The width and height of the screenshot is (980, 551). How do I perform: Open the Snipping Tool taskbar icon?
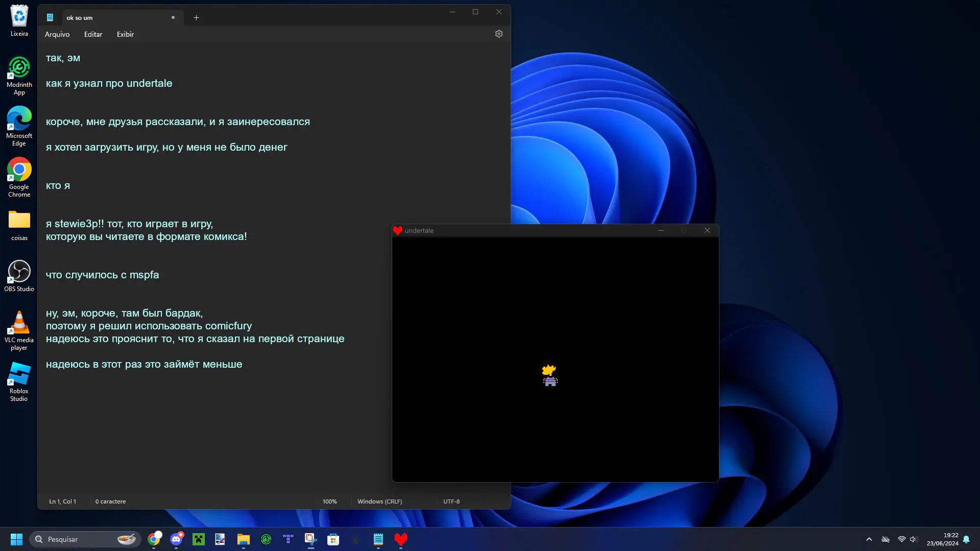(x=311, y=539)
